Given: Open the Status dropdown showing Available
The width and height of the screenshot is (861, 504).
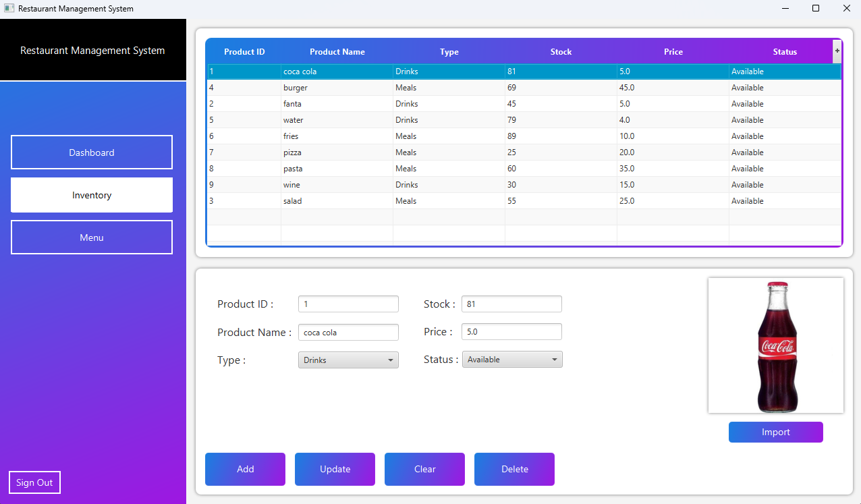Looking at the screenshot, I should (x=511, y=359).
